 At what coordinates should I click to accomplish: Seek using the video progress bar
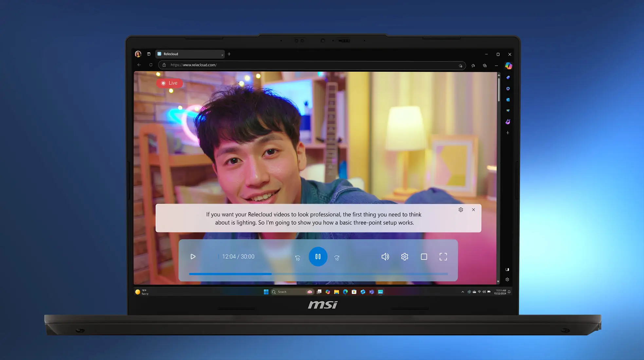coord(318,274)
